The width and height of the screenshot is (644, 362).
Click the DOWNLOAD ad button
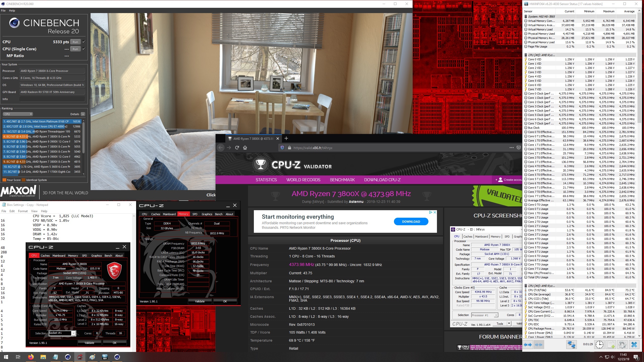click(x=411, y=221)
